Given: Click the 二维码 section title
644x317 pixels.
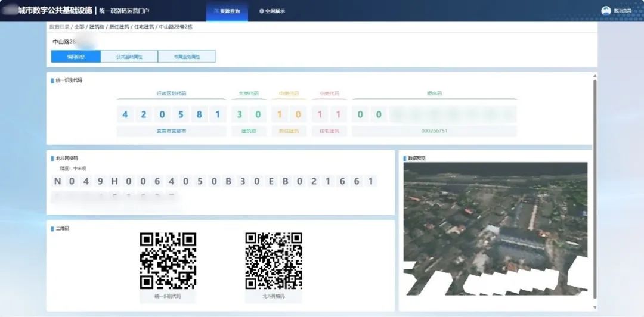Looking at the screenshot, I should (x=63, y=228).
